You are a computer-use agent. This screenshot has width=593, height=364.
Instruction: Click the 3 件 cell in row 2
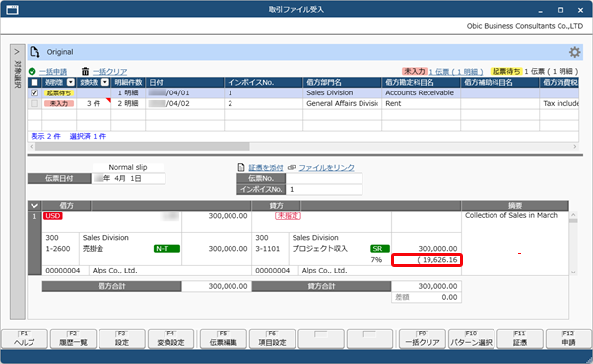pyautogui.click(x=94, y=104)
